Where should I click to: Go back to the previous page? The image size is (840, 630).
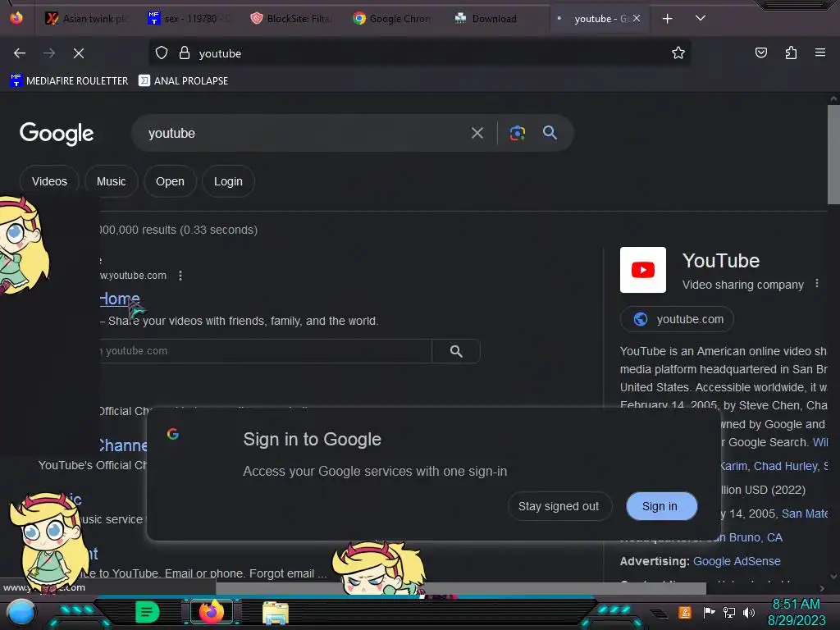click(x=20, y=53)
